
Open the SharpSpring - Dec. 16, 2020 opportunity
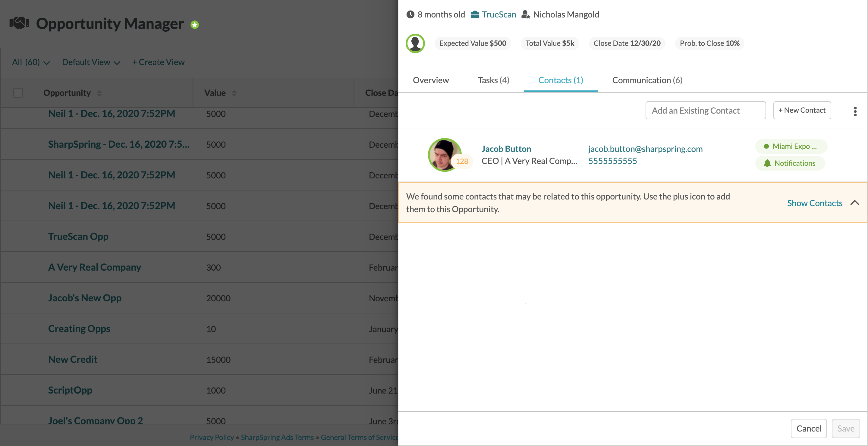click(119, 144)
